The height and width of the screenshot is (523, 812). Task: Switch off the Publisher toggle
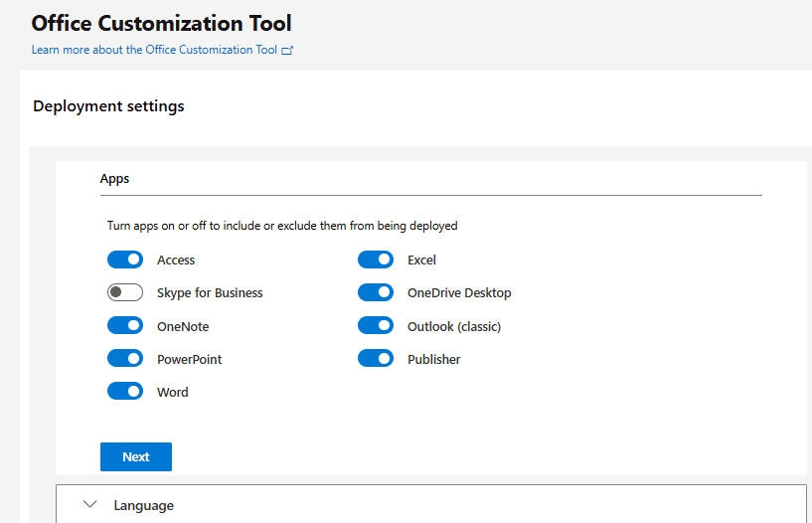[x=376, y=359]
